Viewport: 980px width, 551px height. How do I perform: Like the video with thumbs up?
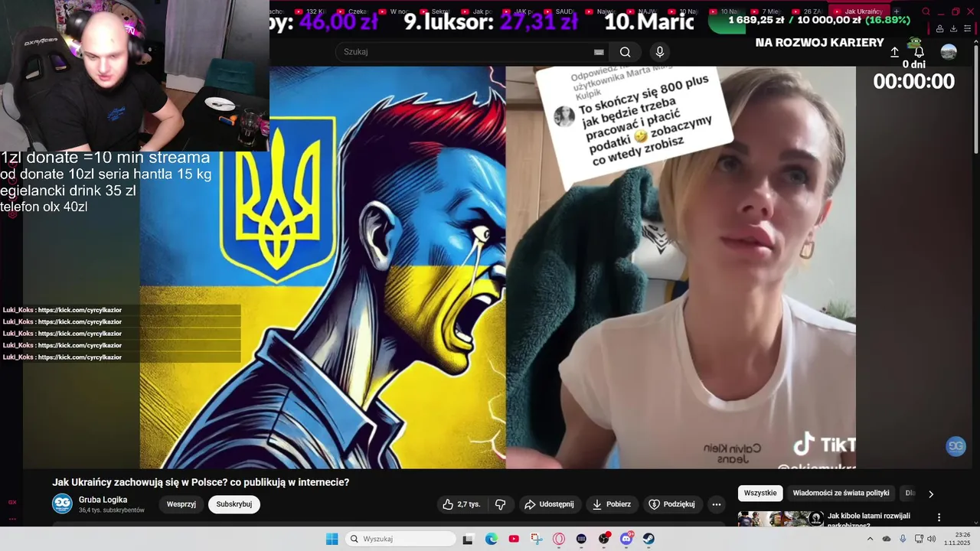coord(461,504)
